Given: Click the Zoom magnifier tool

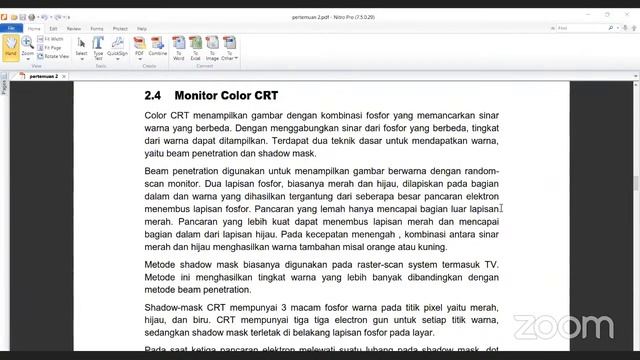Looking at the screenshot, I should click(x=27, y=42).
